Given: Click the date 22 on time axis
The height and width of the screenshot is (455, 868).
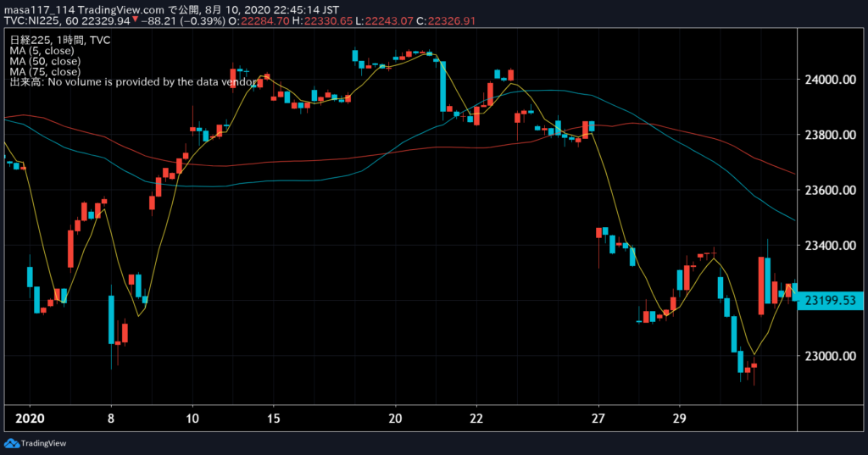Looking at the screenshot, I should point(476,419).
